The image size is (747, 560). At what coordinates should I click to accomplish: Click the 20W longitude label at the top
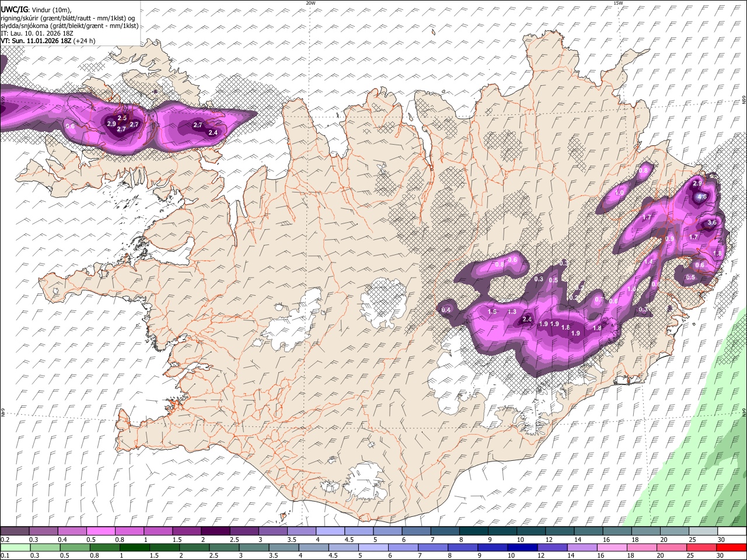click(310, 3)
